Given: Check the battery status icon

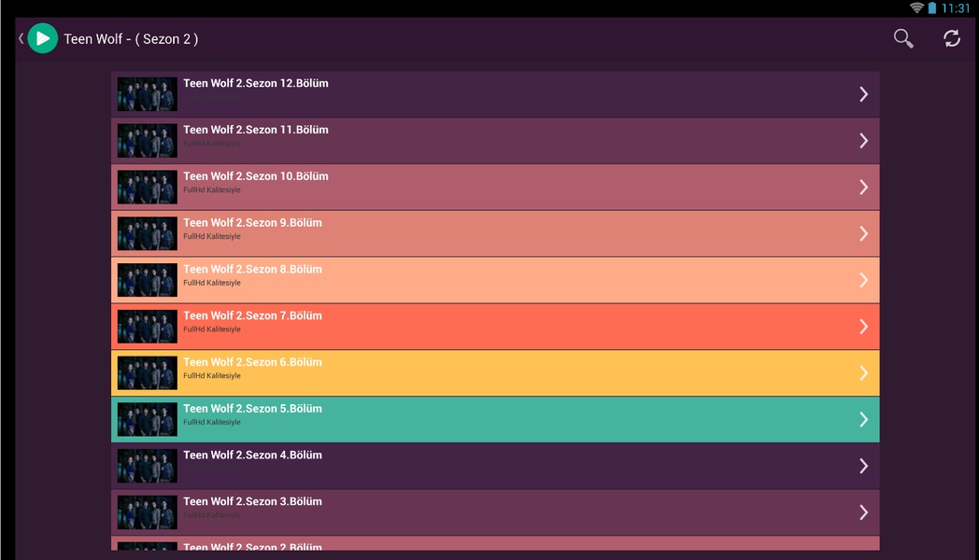Looking at the screenshot, I should pyautogui.click(x=932, y=8).
